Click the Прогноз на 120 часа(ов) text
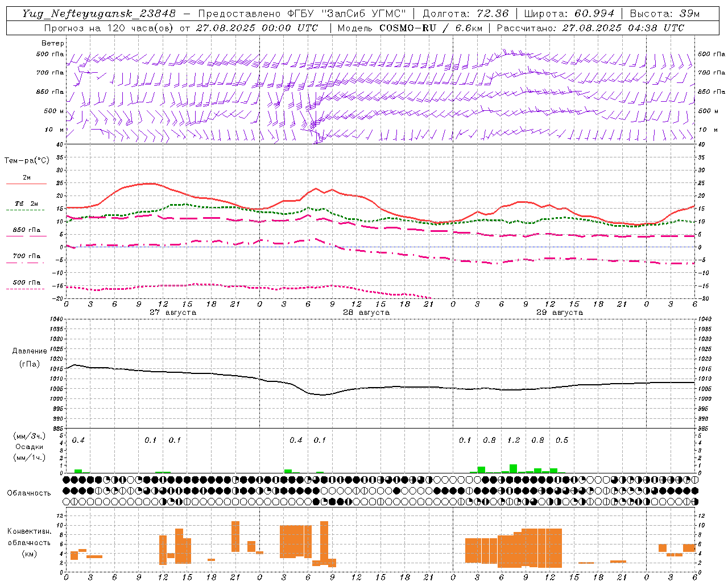 click(110, 28)
